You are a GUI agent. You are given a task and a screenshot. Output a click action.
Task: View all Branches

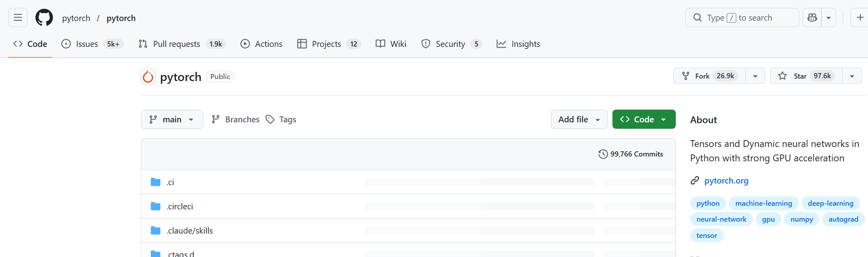(x=235, y=119)
